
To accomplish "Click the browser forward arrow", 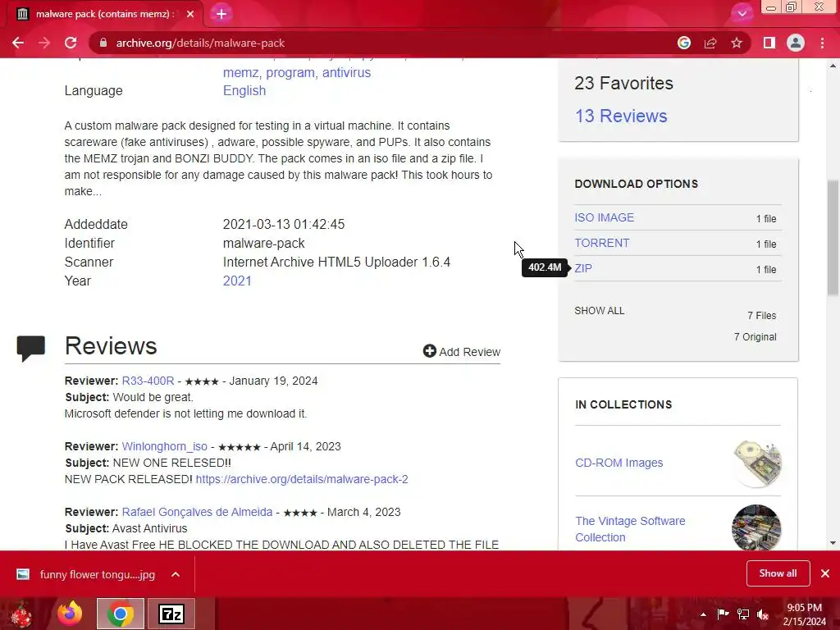I will pyautogui.click(x=44, y=43).
